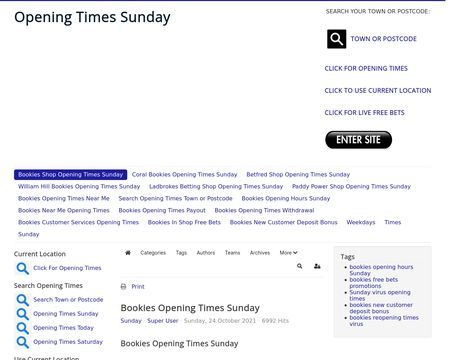Screen dimensions: 450x360
Task: Open Bookies Opening Times Near Me link
Action: click(64, 198)
